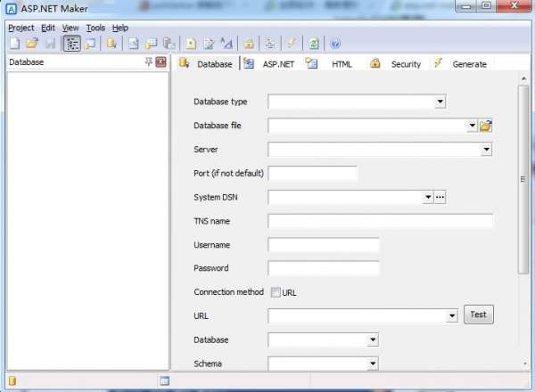Enable the URL connection method checkbox
This screenshot has width=535, height=392.
pos(276,292)
